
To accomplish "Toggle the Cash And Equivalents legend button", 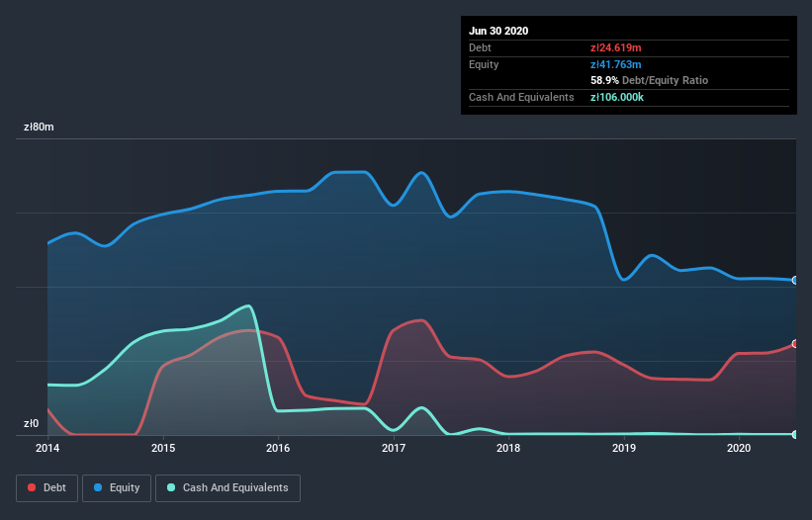I will pyautogui.click(x=227, y=488).
